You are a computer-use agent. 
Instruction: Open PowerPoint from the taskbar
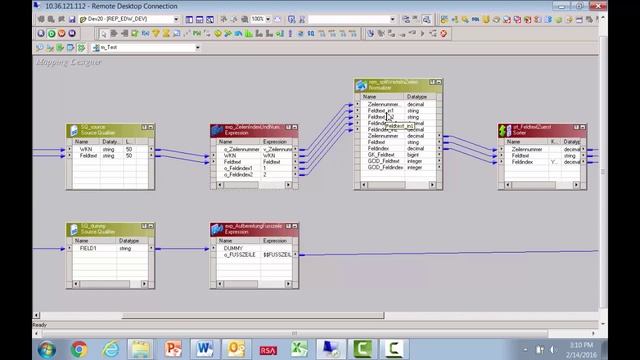173,349
